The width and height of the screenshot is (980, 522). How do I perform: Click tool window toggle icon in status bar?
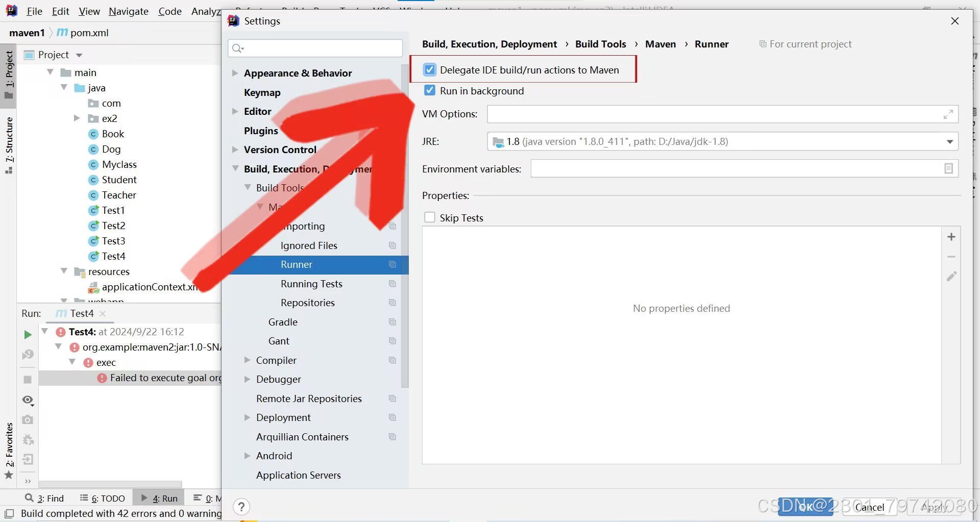[x=9, y=513]
